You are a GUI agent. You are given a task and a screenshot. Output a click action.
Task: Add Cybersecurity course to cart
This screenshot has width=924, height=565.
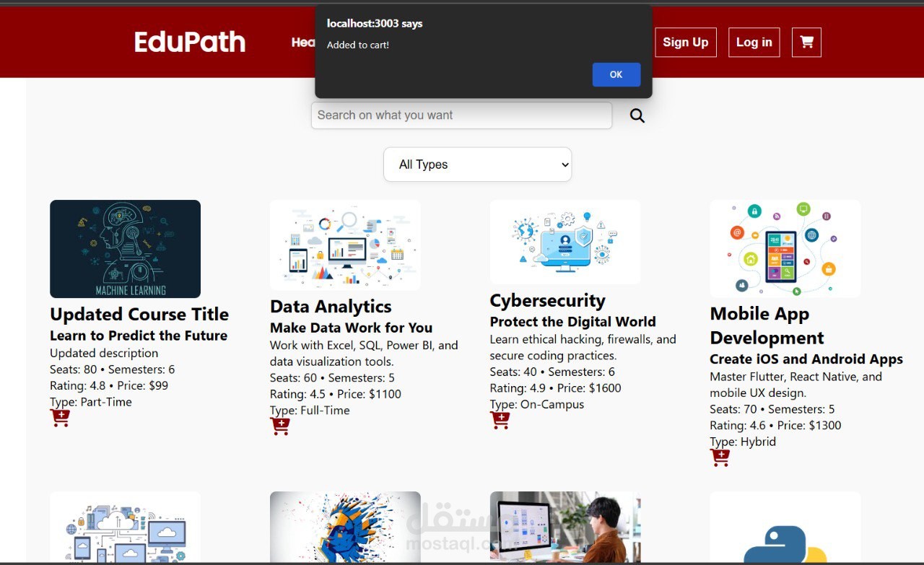pos(500,420)
